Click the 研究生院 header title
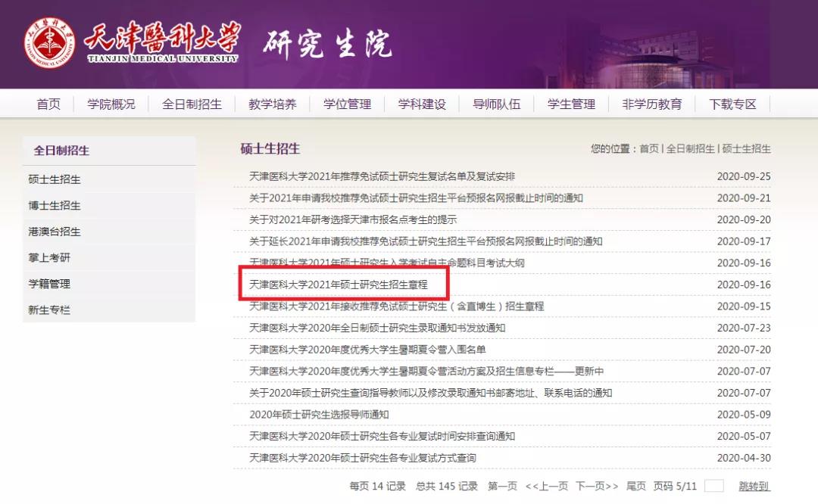This screenshot has height=504, width=818. [x=327, y=44]
